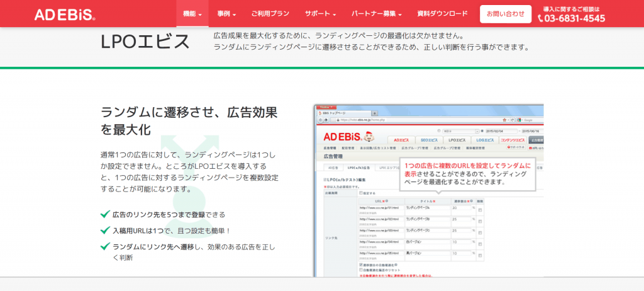This screenshot has width=644, height=291.
Task: Check delete box for ランディングページC row
Action: tap(480, 232)
